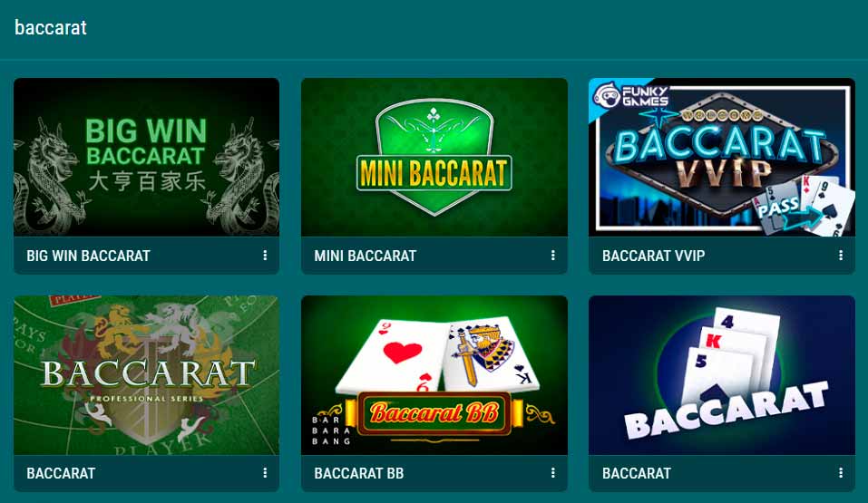Image resolution: width=868 pixels, height=503 pixels.
Task: Open the blue Baccarat cards thumbnail
Action: 722,375
